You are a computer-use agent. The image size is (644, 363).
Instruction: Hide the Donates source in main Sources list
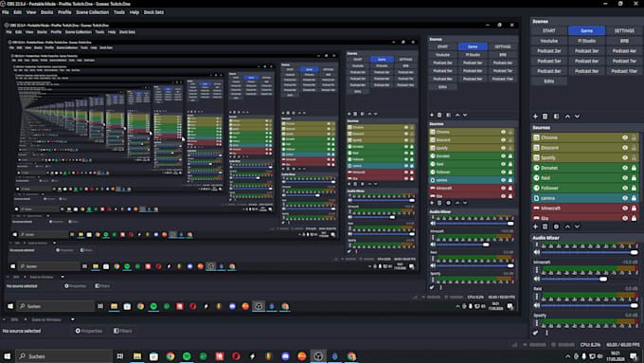coord(625,168)
